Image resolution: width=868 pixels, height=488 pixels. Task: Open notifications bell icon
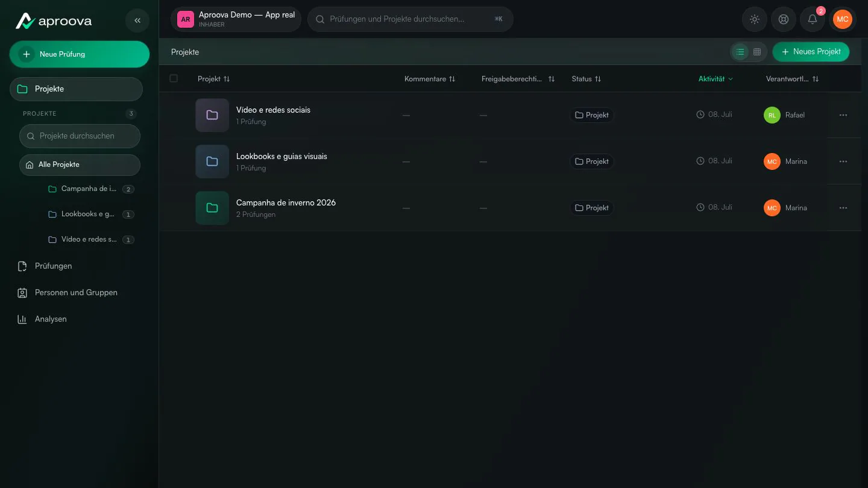[813, 19]
